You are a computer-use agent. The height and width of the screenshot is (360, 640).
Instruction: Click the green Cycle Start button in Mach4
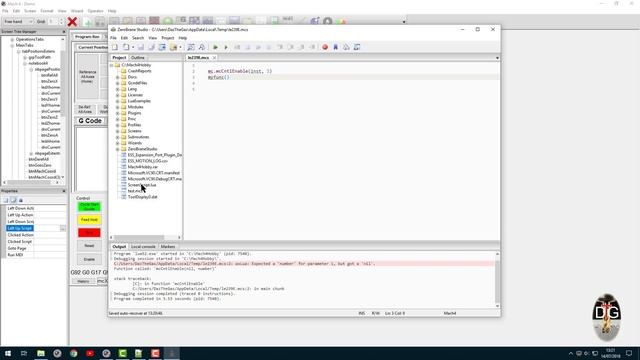click(89, 207)
